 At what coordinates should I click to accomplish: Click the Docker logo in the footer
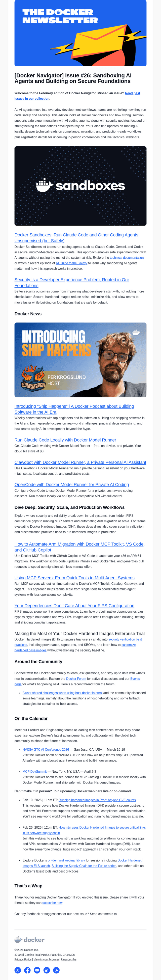pyautogui.click(x=29, y=939)
